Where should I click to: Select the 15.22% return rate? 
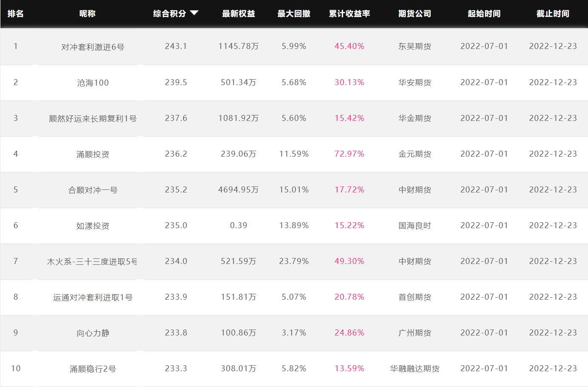coord(350,225)
